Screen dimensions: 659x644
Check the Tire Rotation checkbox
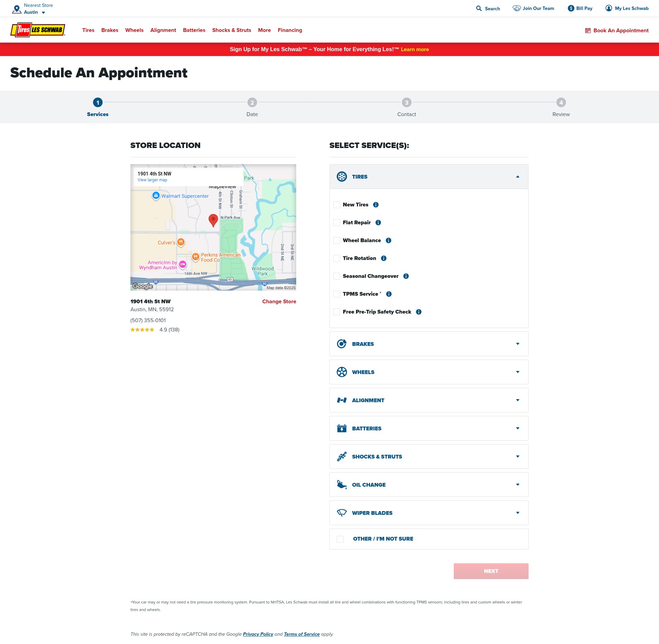(x=337, y=258)
